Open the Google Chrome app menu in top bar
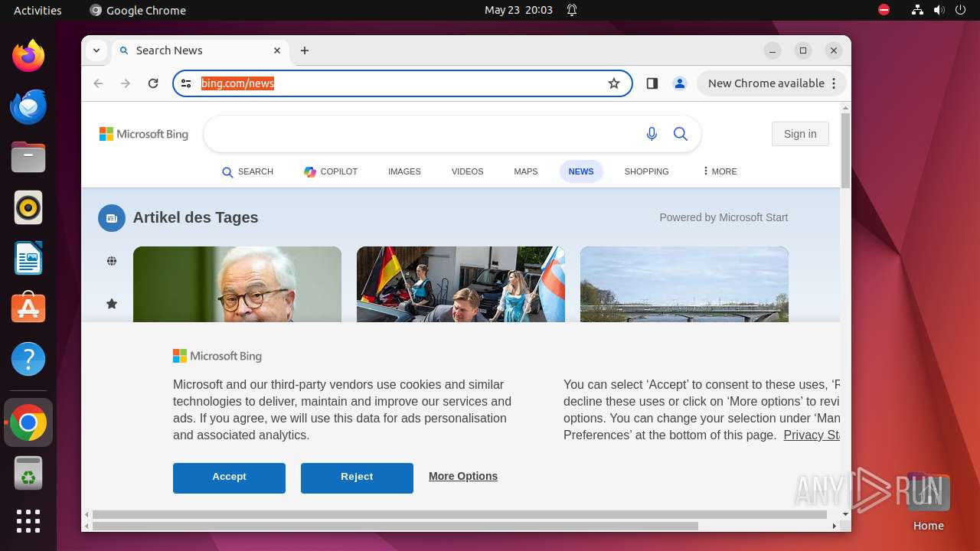The height and width of the screenshot is (551, 980). [138, 10]
